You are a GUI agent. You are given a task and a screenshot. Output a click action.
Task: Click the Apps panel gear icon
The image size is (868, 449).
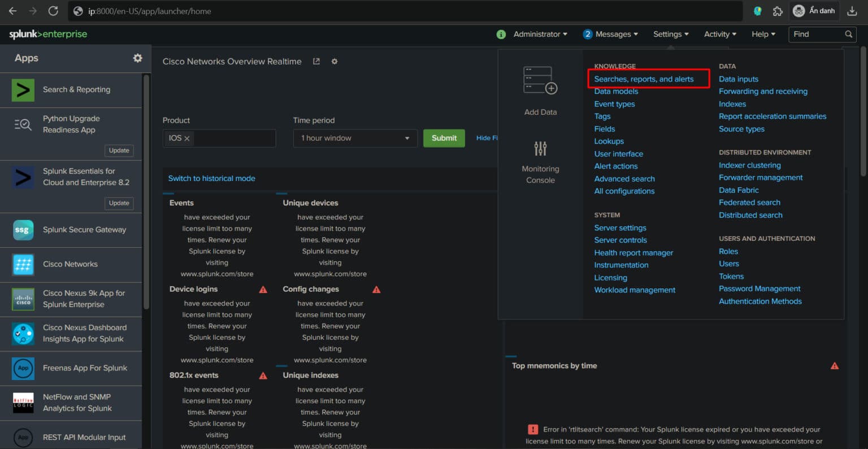[x=137, y=58]
